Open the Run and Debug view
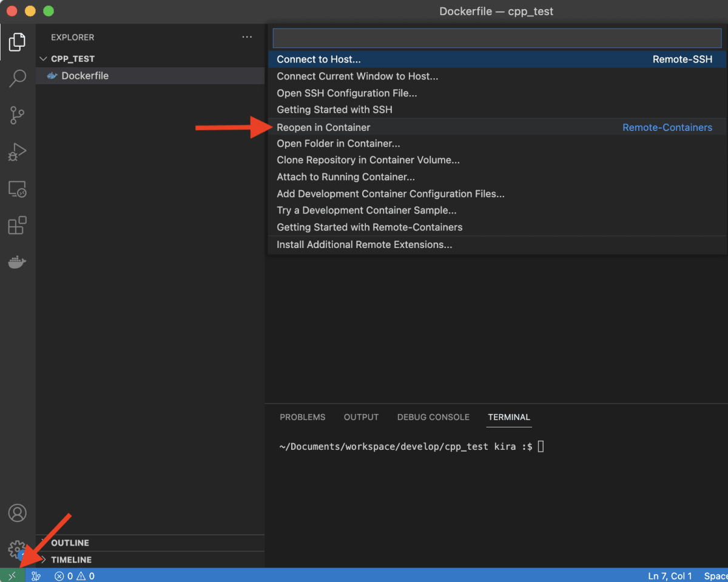Screen dimensions: 728x582 coord(17,152)
